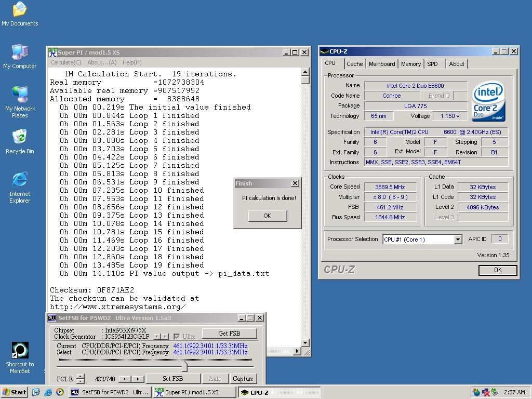Screen dimensions: 532x399
Task: Open My Computer desktop icon
Action: click(x=20, y=52)
